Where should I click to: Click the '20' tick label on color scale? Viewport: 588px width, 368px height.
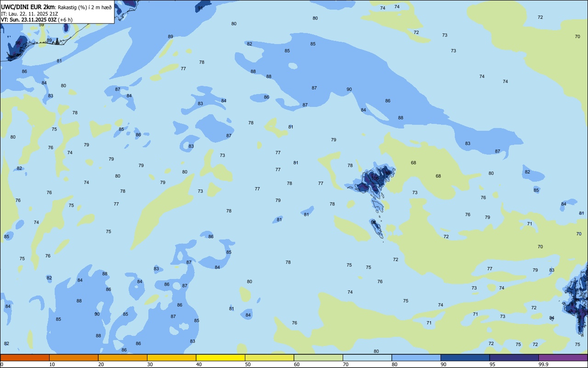pyautogui.click(x=101, y=364)
